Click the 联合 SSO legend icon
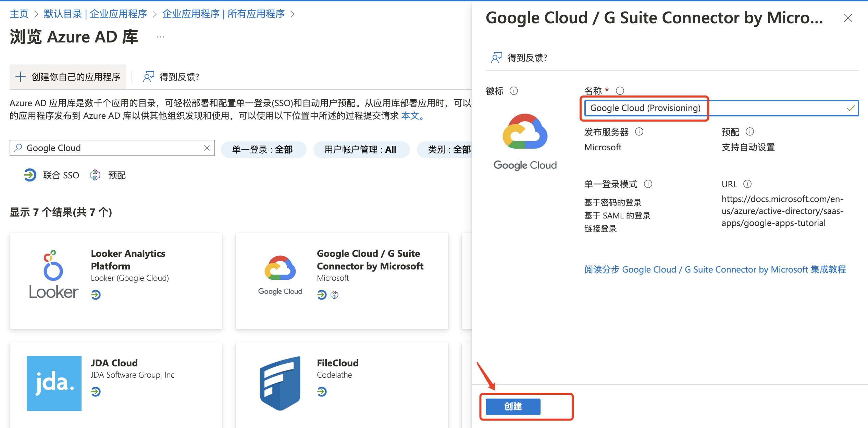Image resolution: width=868 pixels, height=428 pixels. [30, 175]
